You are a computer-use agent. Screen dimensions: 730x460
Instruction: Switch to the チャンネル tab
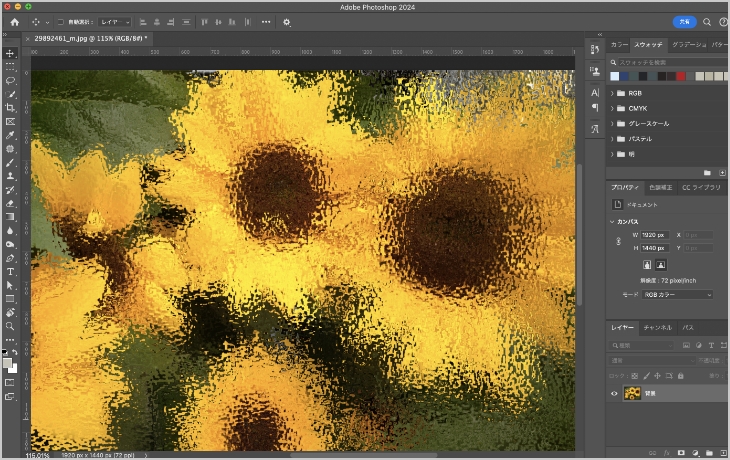coord(657,328)
